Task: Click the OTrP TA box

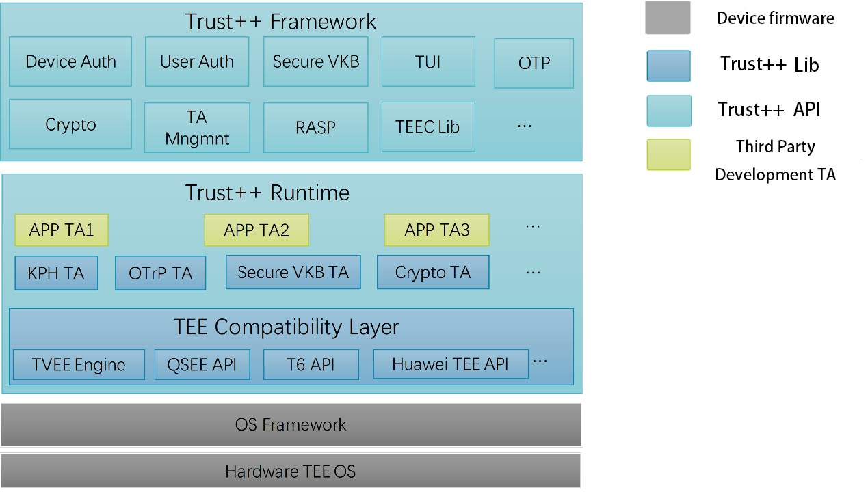Action: (x=160, y=273)
